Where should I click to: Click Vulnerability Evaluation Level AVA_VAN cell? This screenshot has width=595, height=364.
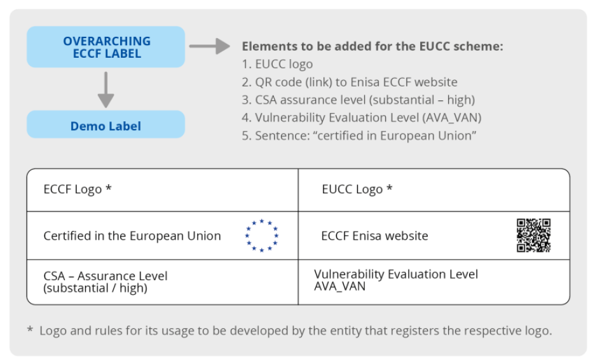pos(434,282)
